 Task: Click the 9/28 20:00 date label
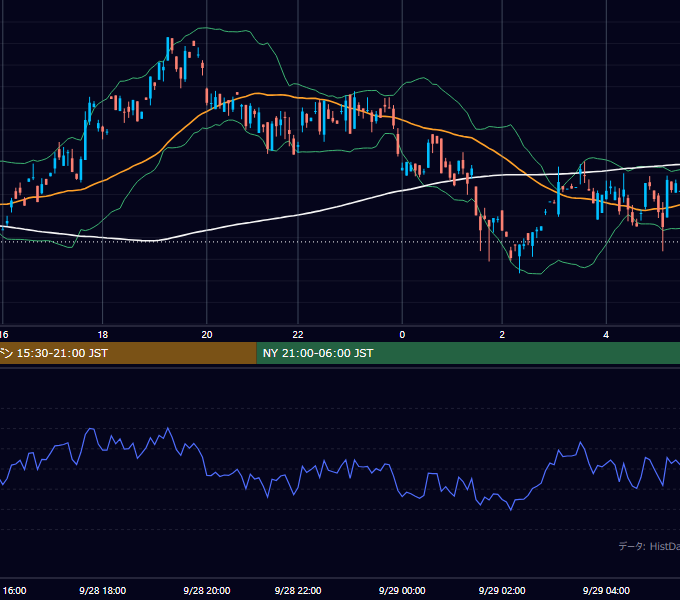tap(207, 590)
